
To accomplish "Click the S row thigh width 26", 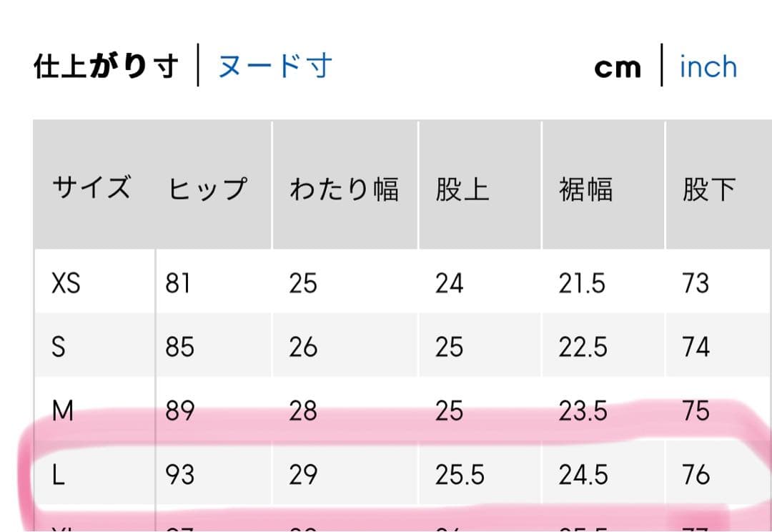I will pyautogui.click(x=303, y=348).
